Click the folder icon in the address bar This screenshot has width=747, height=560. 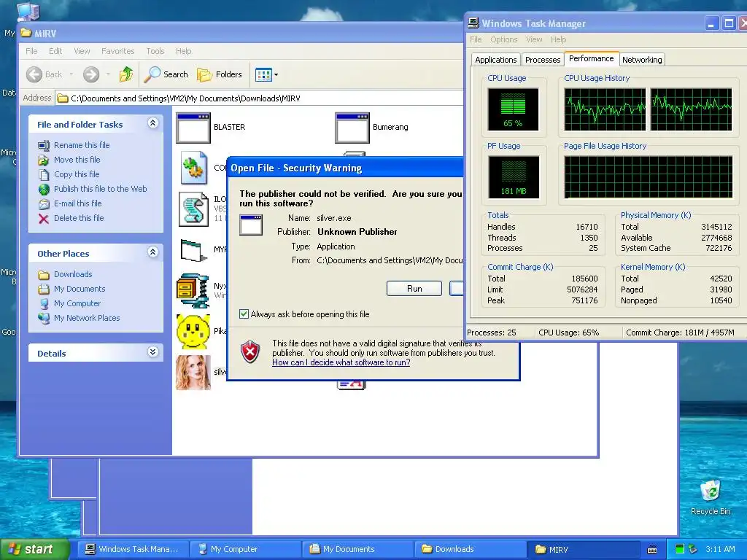[63, 98]
